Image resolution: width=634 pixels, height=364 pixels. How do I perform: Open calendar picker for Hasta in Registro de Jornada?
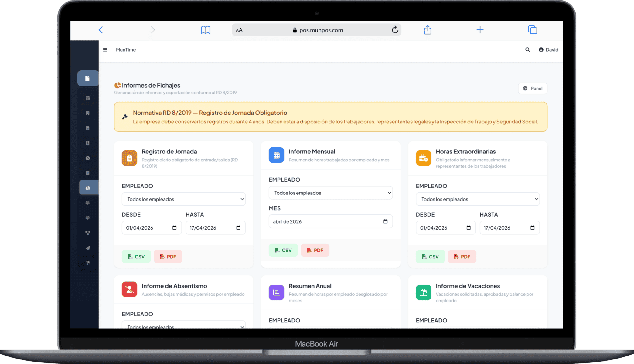(x=238, y=228)
